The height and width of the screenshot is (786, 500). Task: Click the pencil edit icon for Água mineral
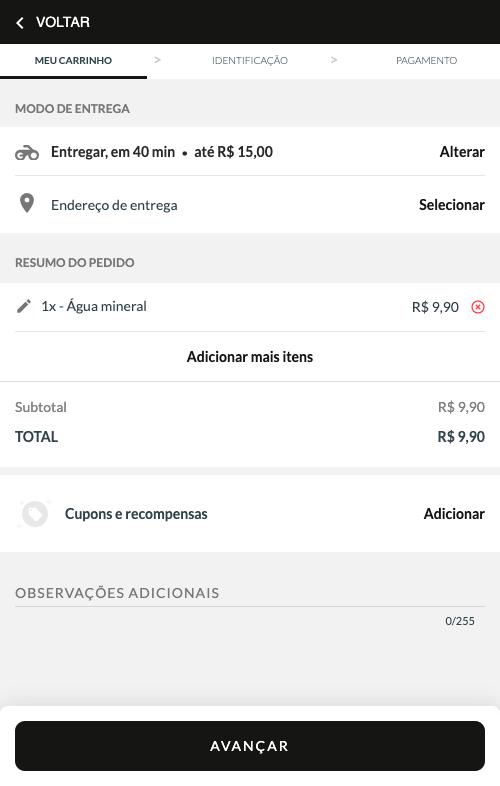24,306
